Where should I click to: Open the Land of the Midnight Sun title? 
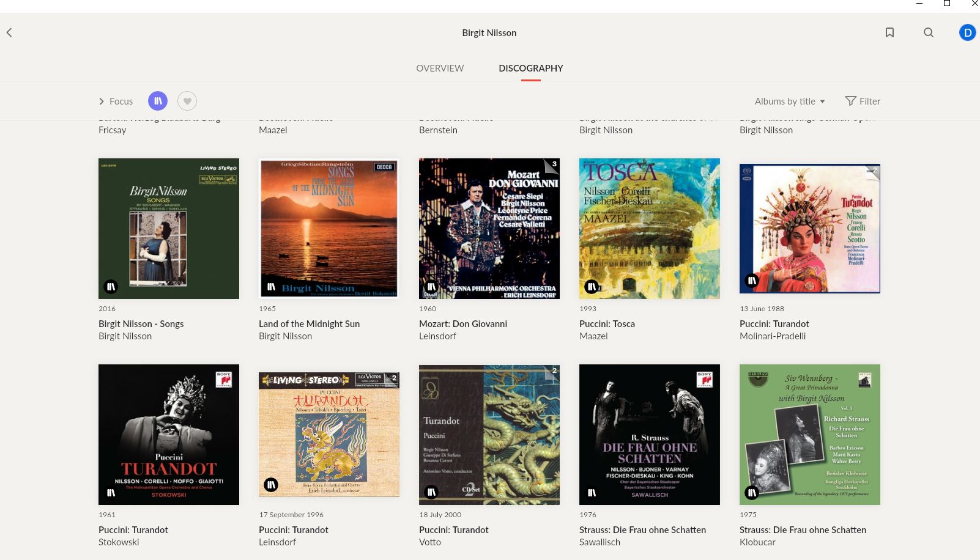(309, 323)
